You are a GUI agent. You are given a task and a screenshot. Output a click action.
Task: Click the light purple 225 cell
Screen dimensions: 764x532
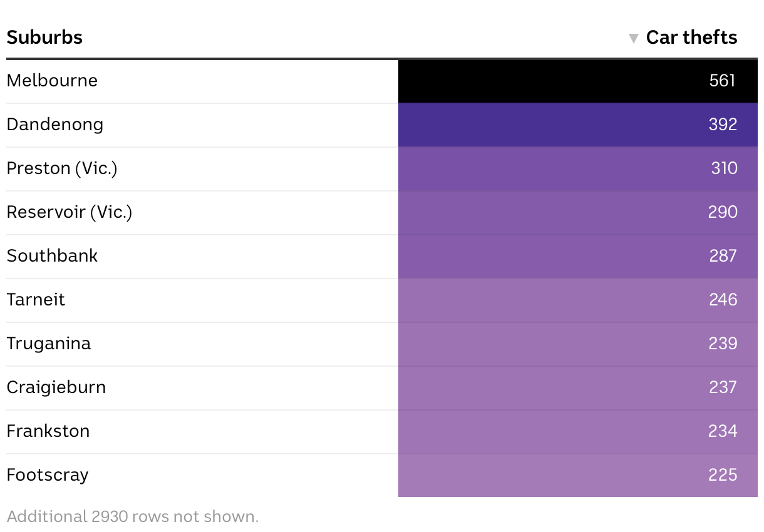coord(577,476)
